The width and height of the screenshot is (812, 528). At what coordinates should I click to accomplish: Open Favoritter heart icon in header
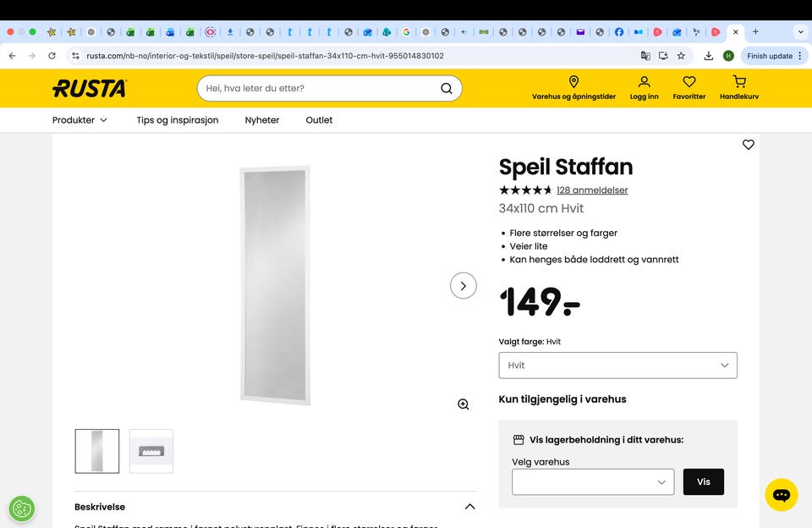(x=689, y=82)
